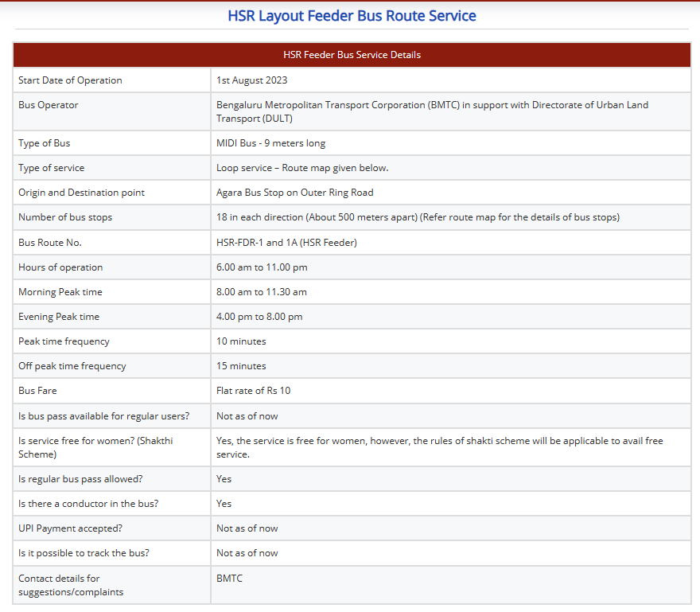
Task: Select 'Contact details for suggestions/complaints' label
Action: (71, 585)
